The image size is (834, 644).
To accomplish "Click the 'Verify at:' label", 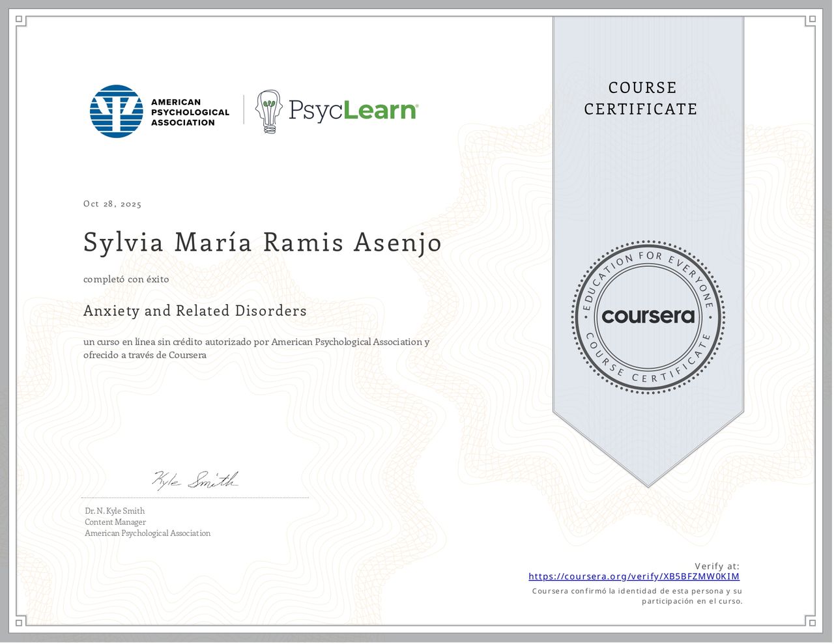I will tap(717, 566).
